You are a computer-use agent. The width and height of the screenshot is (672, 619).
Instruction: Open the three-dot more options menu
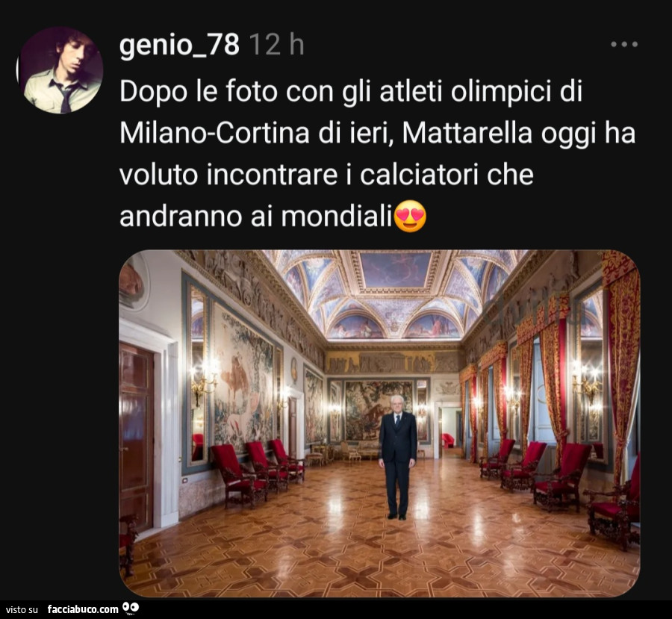(x=624, y=44)
